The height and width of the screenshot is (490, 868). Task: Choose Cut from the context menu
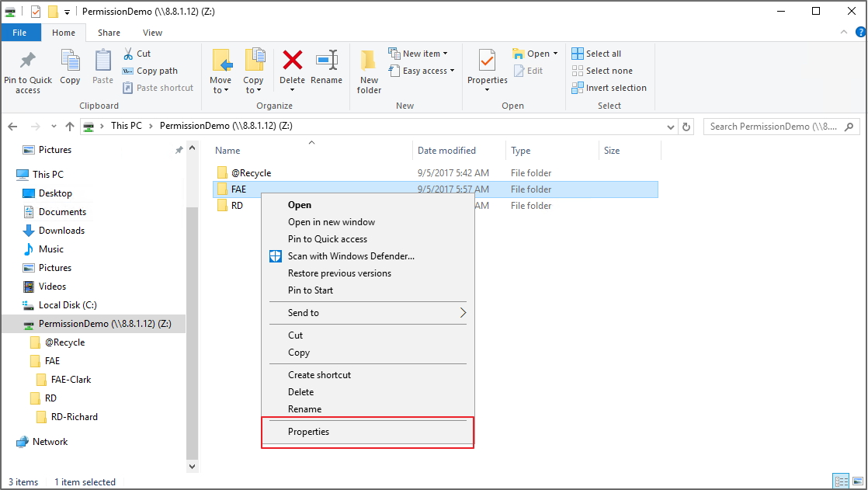click(295, 335)
